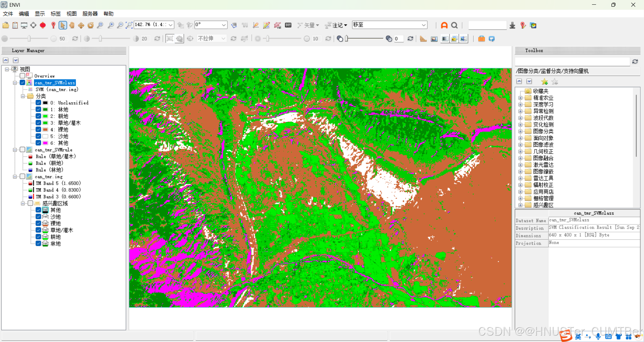Activate the arrow Select tool
644x342 pixels.
[x=62, y=25]
